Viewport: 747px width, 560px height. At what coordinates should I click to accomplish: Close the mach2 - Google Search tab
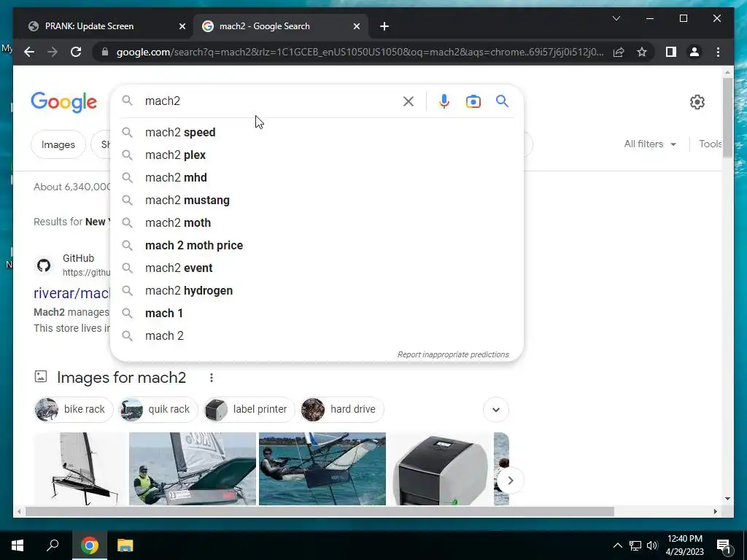[356, 26]
